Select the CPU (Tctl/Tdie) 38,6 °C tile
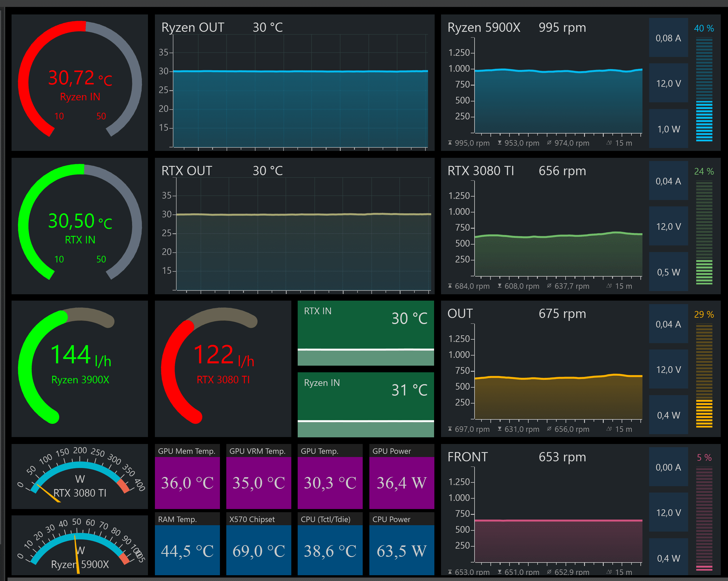This screenshot has height=581, width=728. [330, 544]
